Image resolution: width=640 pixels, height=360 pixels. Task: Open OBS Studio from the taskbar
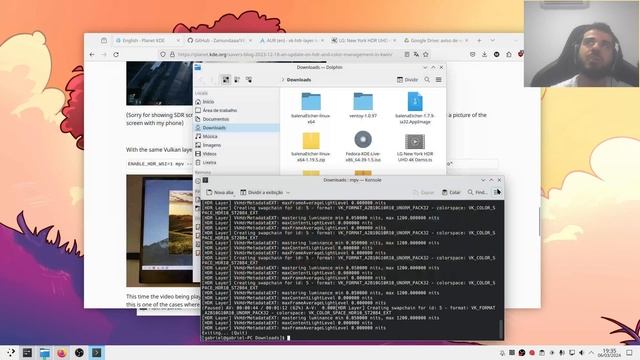[x=79, y=352]
